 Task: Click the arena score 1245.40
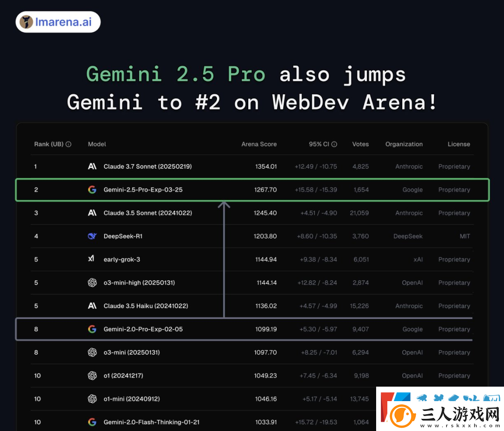click(265, 213)
